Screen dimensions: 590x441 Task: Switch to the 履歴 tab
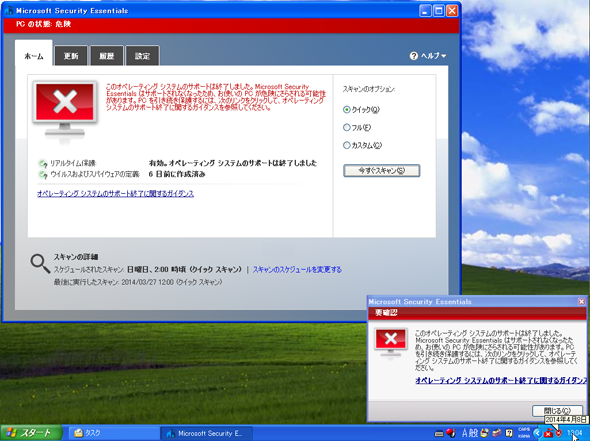[x=106, y=56]
